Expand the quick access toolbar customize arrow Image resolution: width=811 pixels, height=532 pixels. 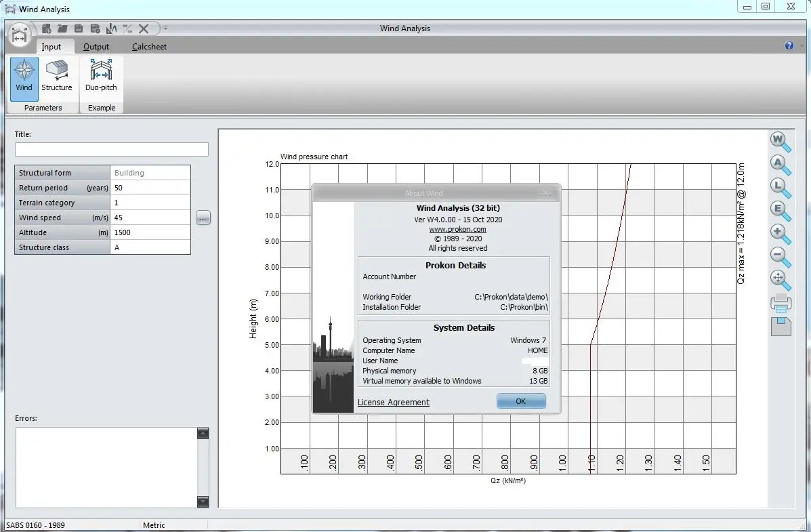point(165,28)
